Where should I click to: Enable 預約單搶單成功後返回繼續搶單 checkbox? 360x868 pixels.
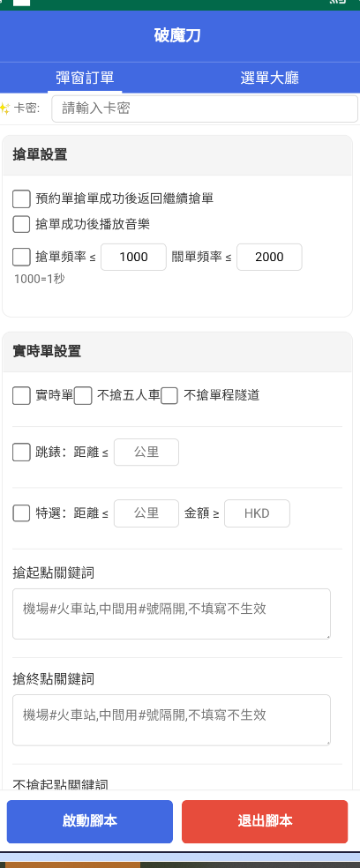21,198
